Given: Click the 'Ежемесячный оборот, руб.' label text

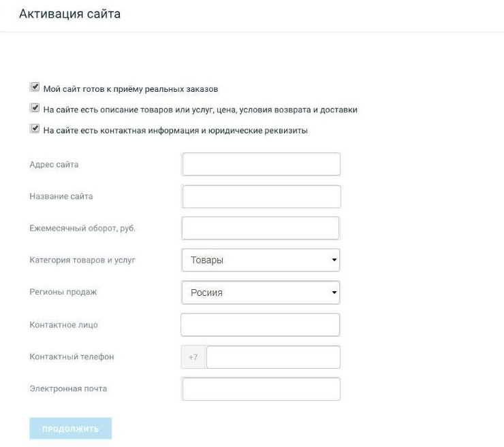Looking at the screenshot, I should pos(82,228).
